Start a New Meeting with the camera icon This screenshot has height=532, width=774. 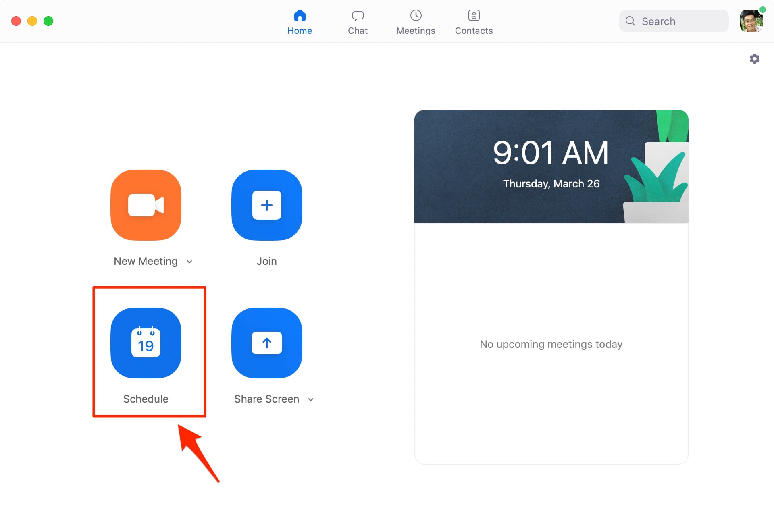[x=146, y=205]
